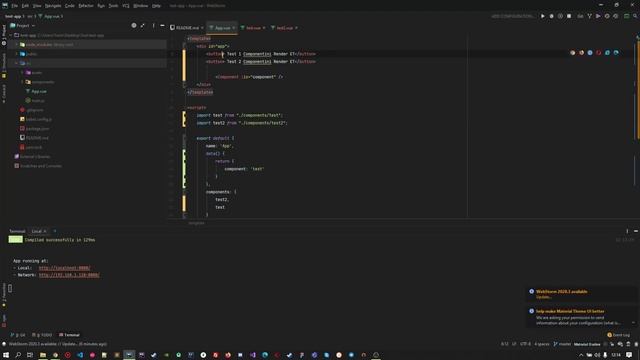Click the Windows taskbar search icon
The height and width of the screenshot is (360, 640).
[18, 355]
